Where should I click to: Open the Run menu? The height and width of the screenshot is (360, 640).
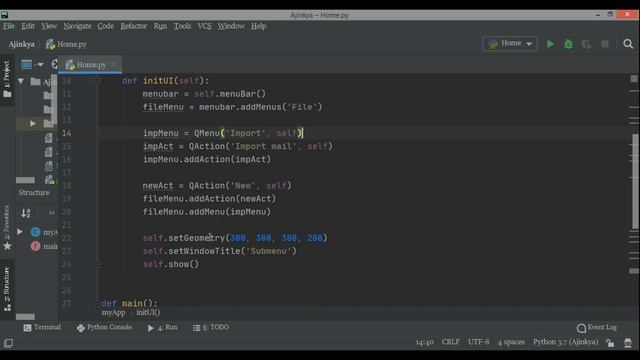(160, 26)
